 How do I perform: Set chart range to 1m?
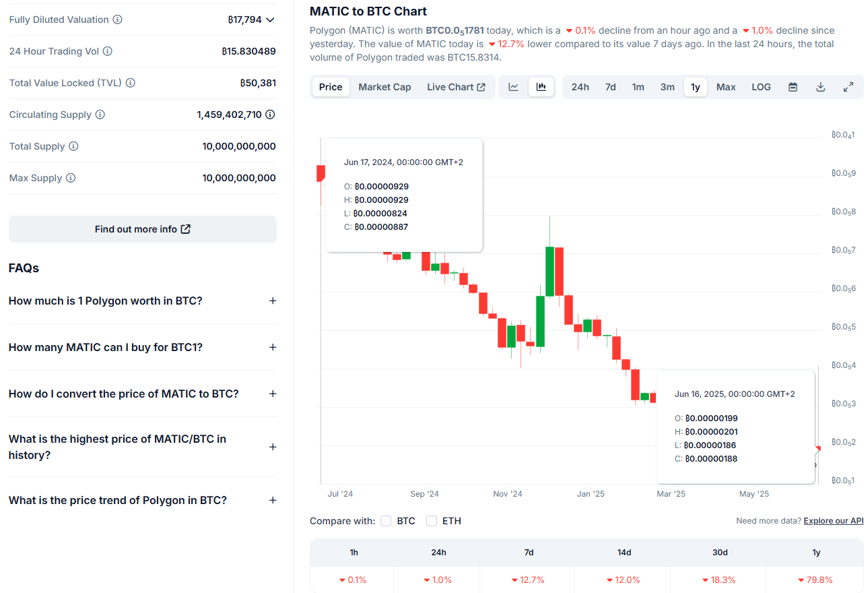click(638, 87)
